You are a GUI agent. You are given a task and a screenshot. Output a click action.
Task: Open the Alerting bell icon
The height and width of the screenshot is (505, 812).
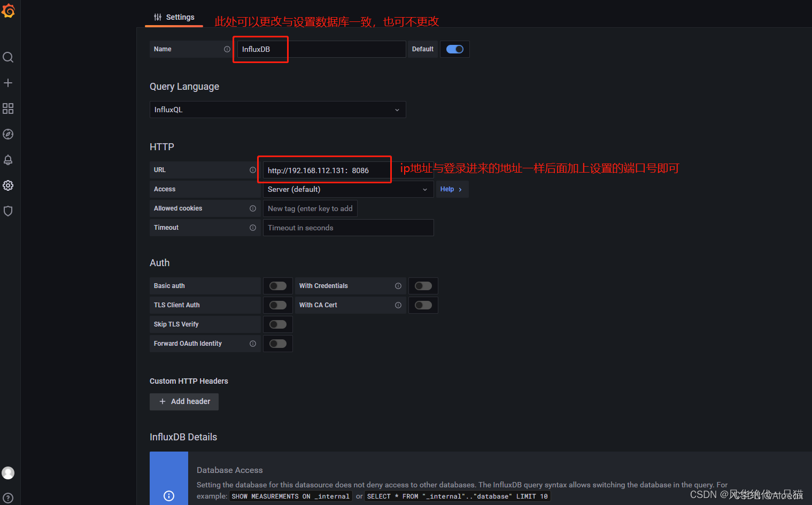(x=8, y=160)
